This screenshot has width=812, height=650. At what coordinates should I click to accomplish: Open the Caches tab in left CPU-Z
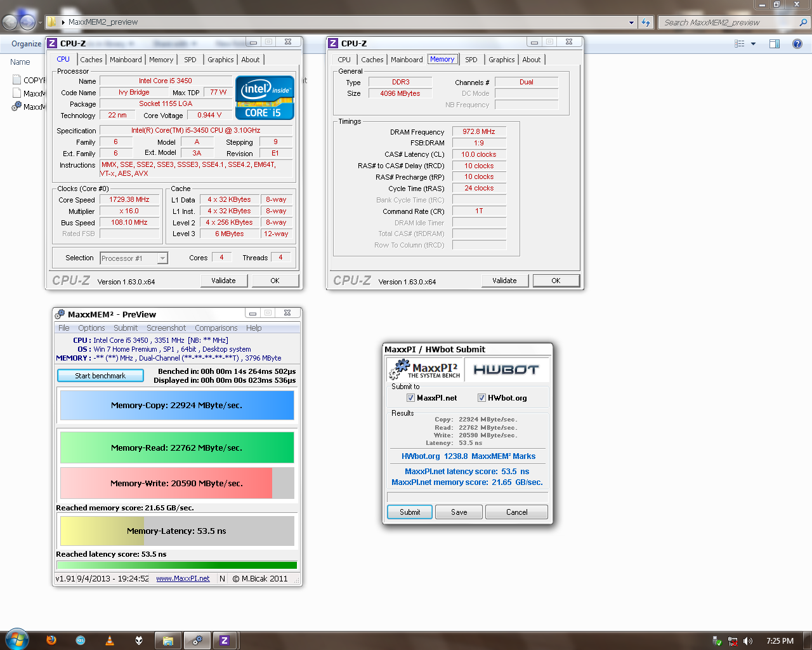point(91,60)
